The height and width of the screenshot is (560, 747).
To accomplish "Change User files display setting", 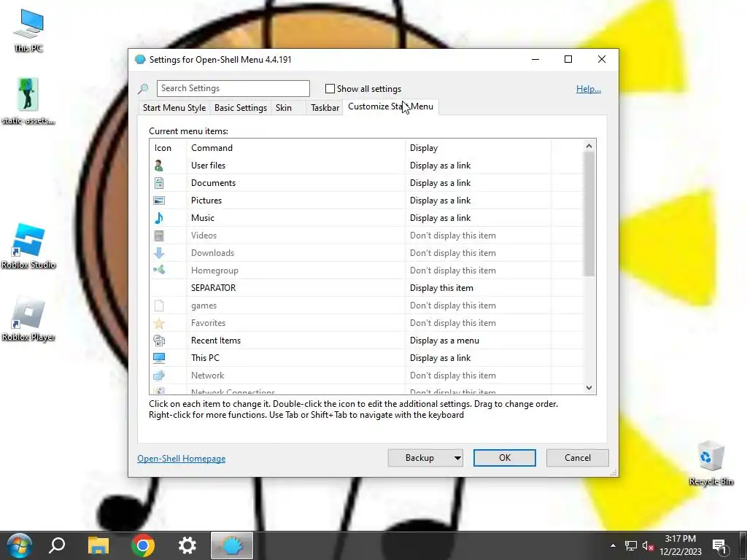I will click(478, 166).
